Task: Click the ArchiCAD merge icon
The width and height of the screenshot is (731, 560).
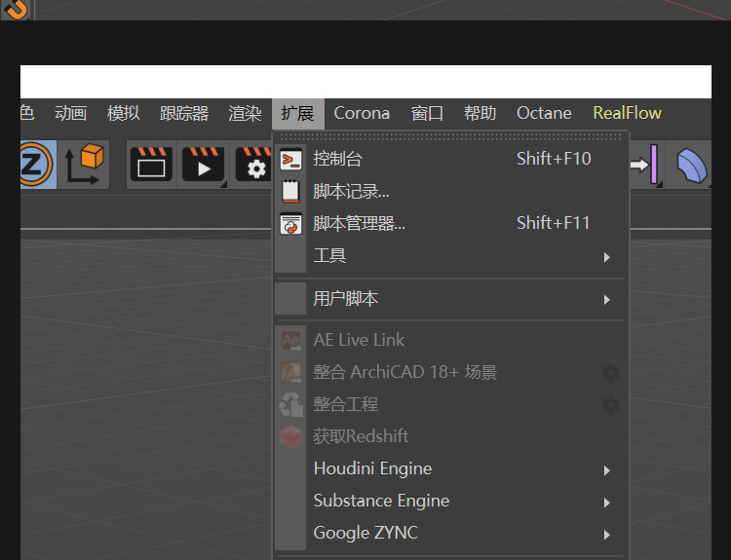Action: (x=290, y=373)
